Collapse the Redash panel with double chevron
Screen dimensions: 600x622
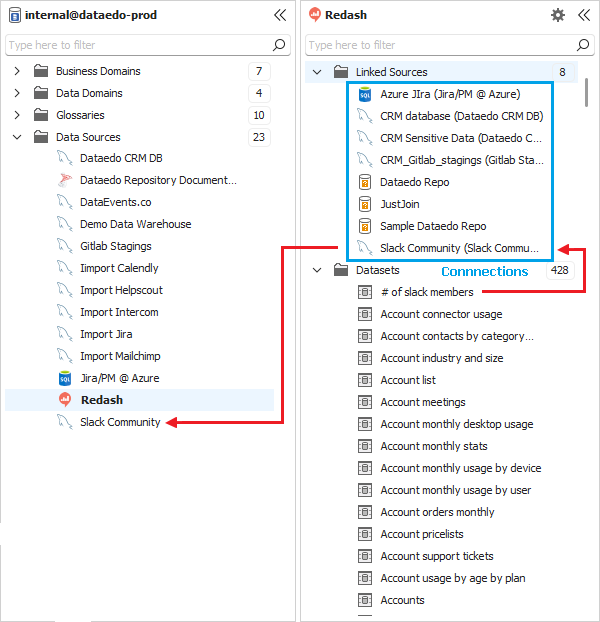pos(584,15)
